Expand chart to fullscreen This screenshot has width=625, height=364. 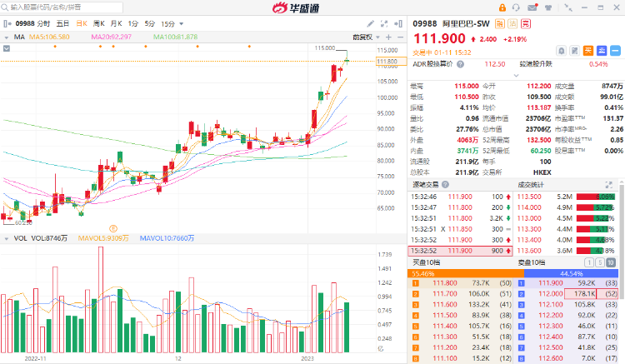pyautogui.click(x=384, y=24)
